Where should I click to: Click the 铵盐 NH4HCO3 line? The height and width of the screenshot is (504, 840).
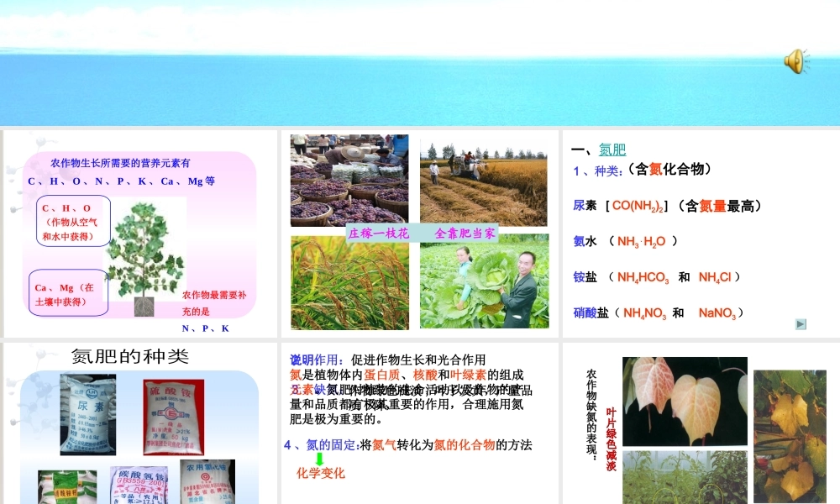(657, 277)
